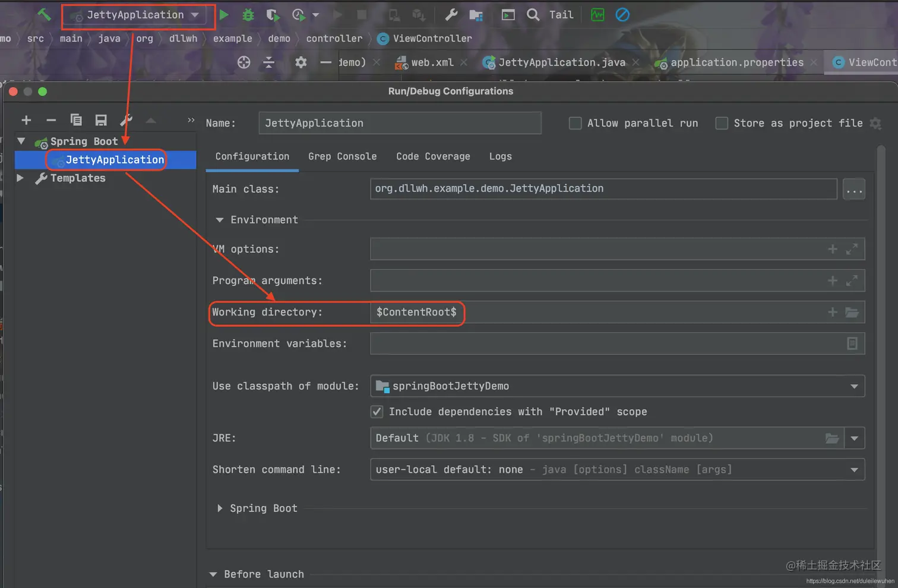Click the collapse all icon in project panel
This screenshot has height=588, width=898.
coord(269,62)
